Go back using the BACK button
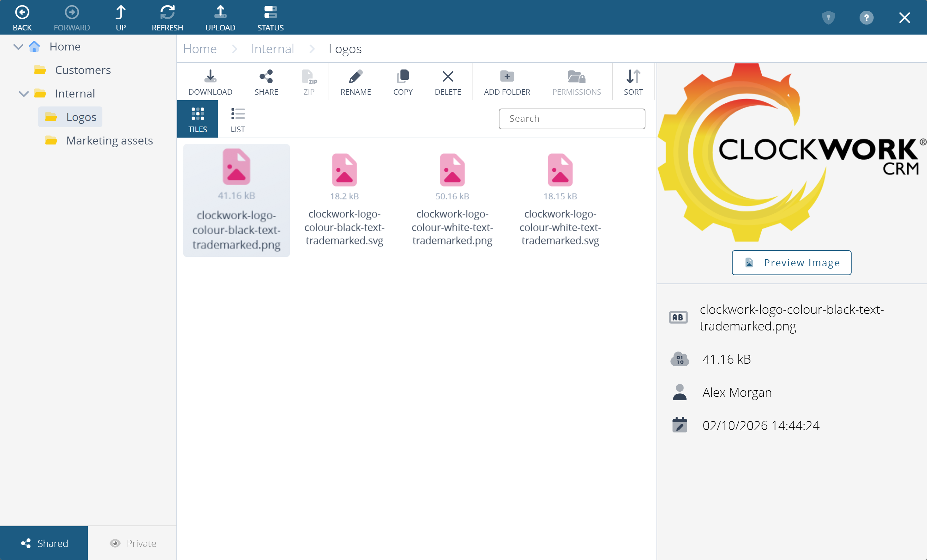The width and height of the screenshot is (927, 560). 22,17
